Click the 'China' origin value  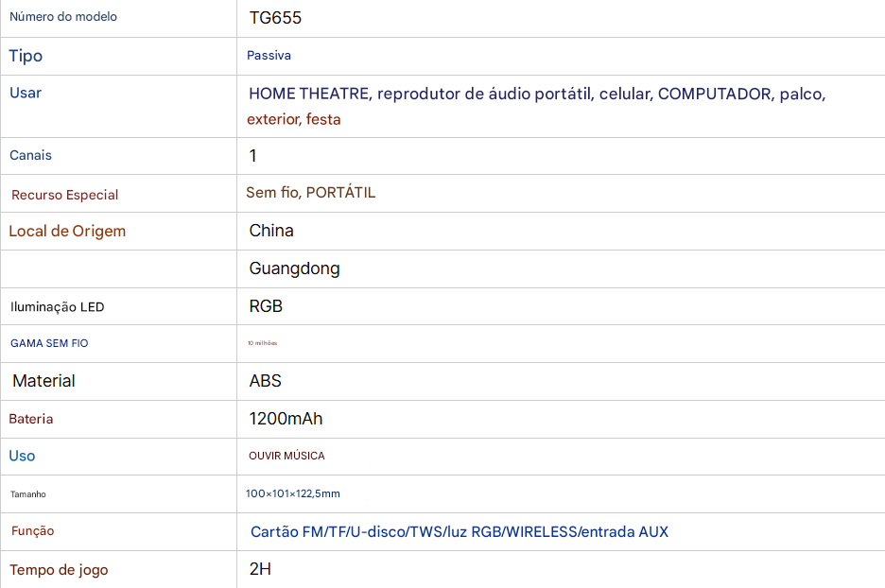(x=271, y=231)
